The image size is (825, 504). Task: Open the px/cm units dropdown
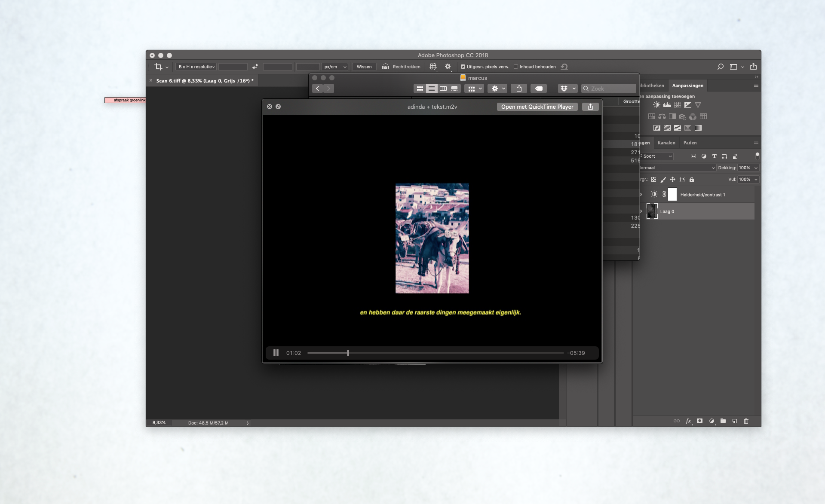point(334,67)
